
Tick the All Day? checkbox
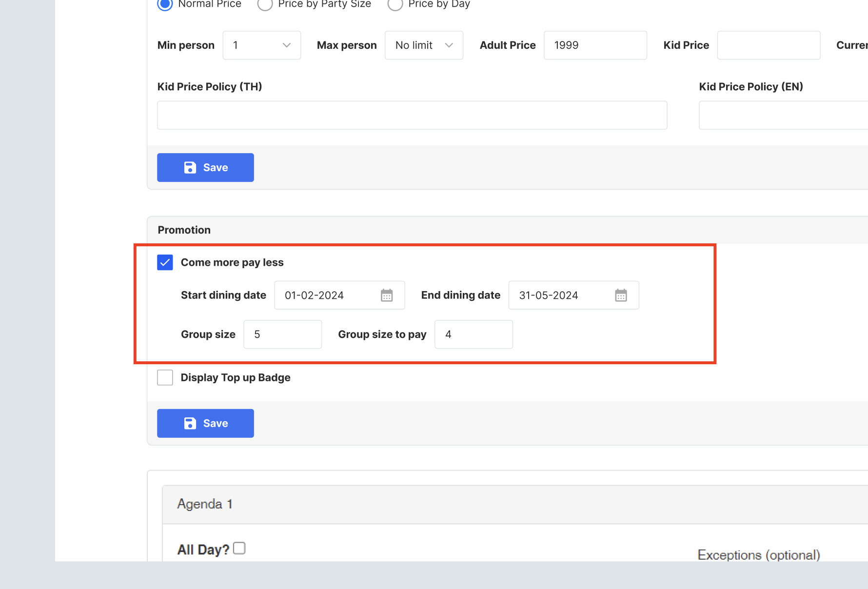239,548
